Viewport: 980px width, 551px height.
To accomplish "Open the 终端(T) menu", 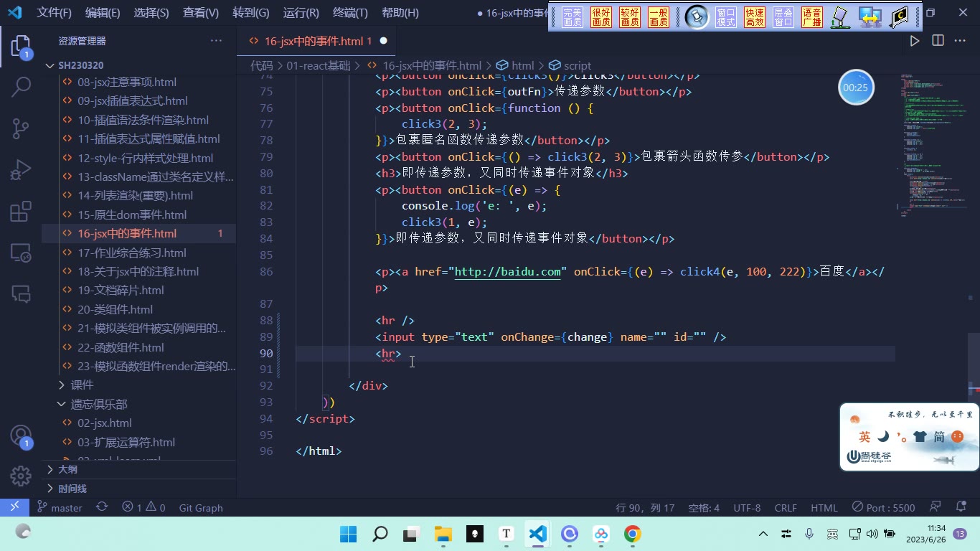I will point(350,13).
